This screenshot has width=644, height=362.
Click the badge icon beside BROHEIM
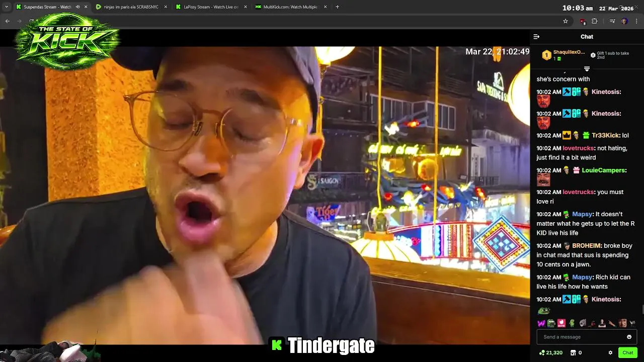click(x=567, y=246)
